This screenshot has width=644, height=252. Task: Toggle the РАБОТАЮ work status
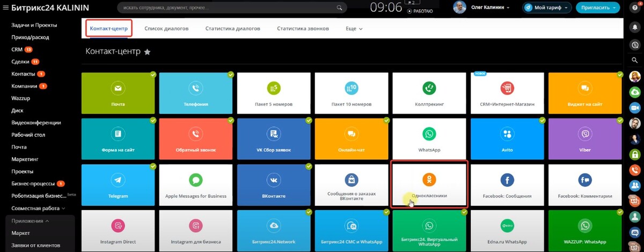(420, 11)
